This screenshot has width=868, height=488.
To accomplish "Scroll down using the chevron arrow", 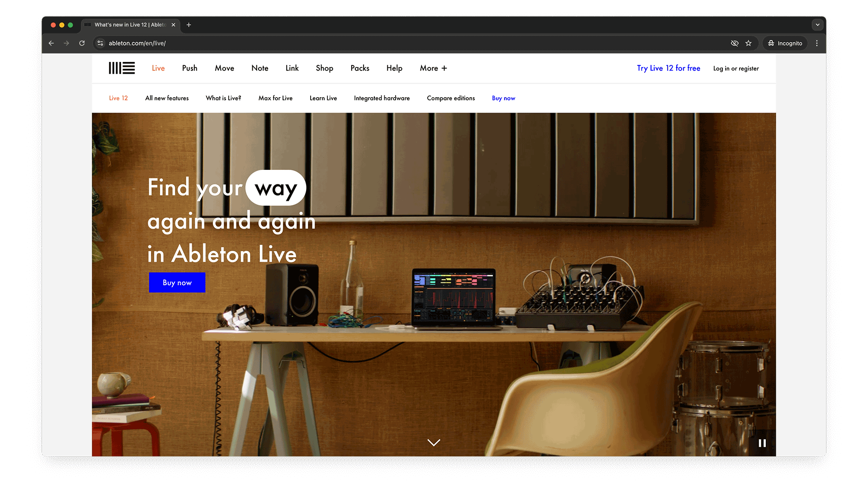I will coord(434,443).
